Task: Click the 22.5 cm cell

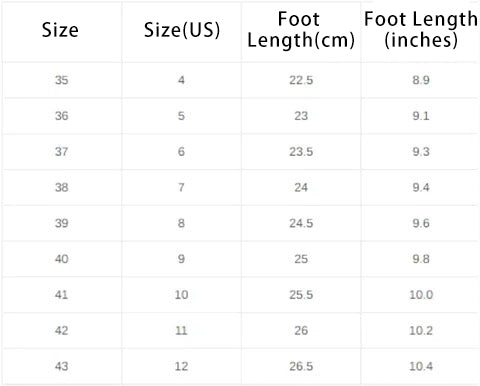Action: (x=301, y=80)
